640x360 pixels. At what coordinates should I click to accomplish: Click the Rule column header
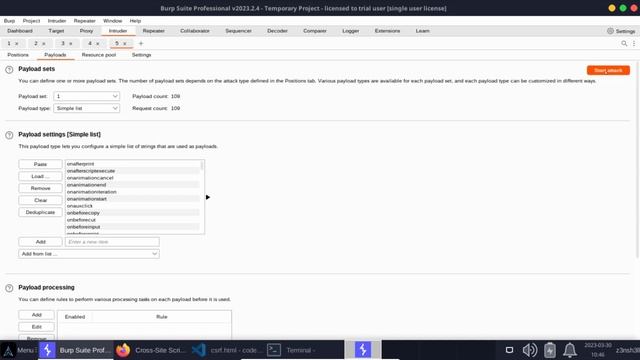(x=162, y=317)
